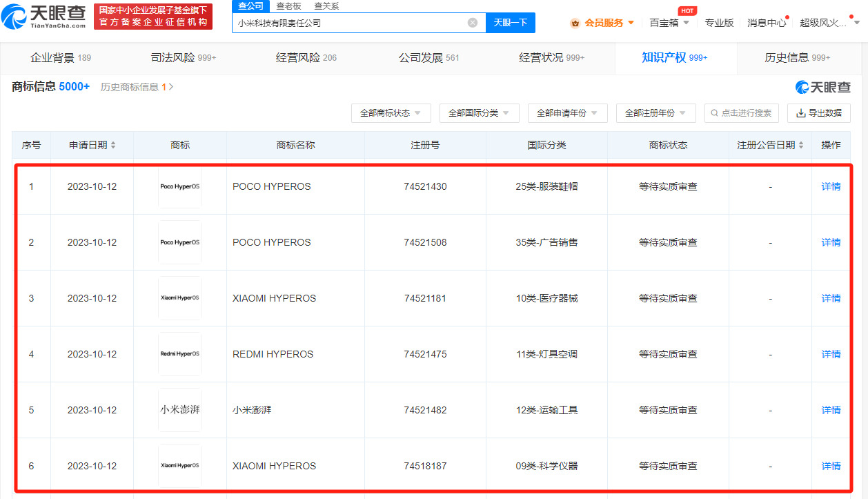Select the REDMI HYPEROS trademark name
868x499 pixels.
[x=273, y=354]
